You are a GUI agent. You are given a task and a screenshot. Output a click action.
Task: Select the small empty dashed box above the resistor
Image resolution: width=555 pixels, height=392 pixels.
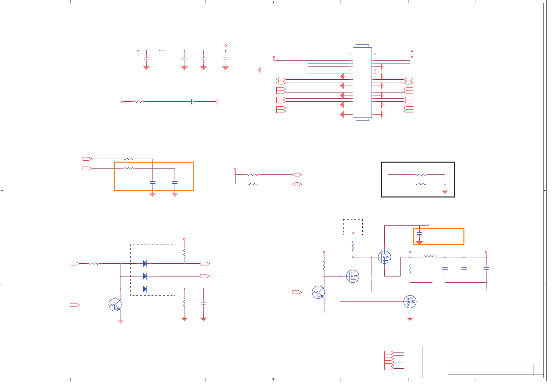pyautogui.click(x=353, y=227)
